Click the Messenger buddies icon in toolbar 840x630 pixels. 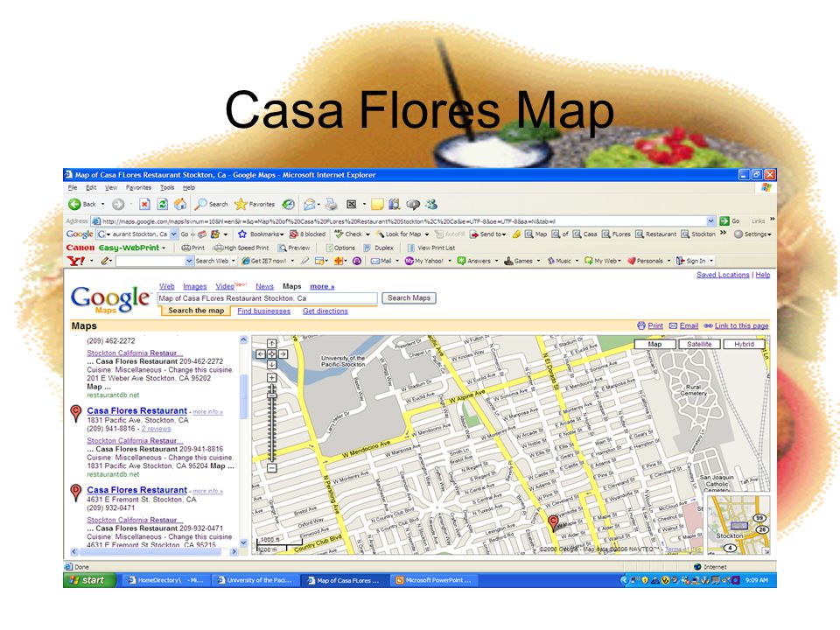[x=431, y=204]
